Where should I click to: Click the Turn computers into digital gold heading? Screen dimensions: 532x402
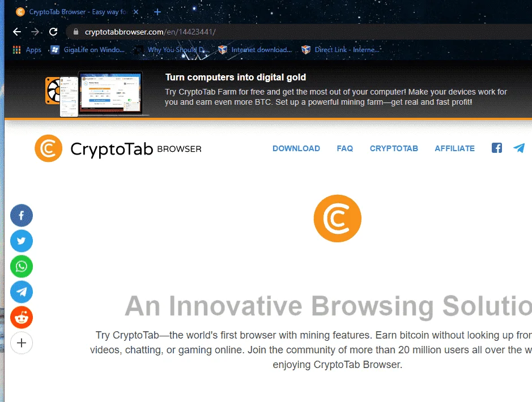click(236, 77)
